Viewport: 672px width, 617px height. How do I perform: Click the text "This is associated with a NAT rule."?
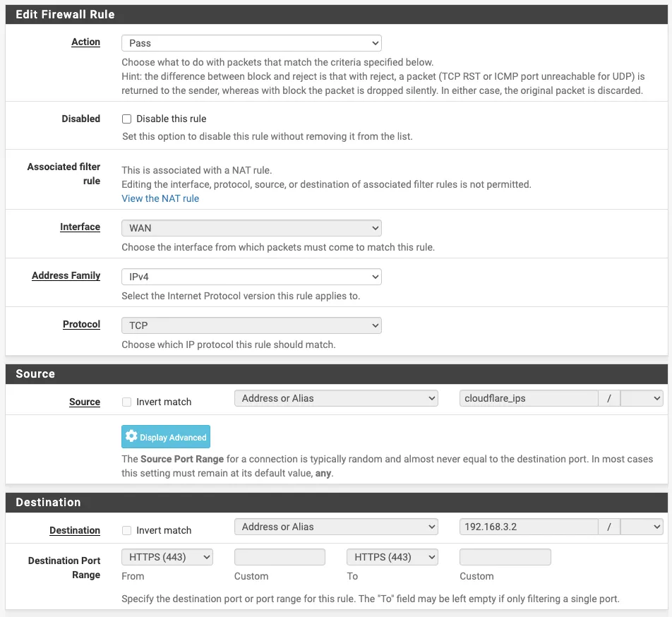click(x=197, y=170)
